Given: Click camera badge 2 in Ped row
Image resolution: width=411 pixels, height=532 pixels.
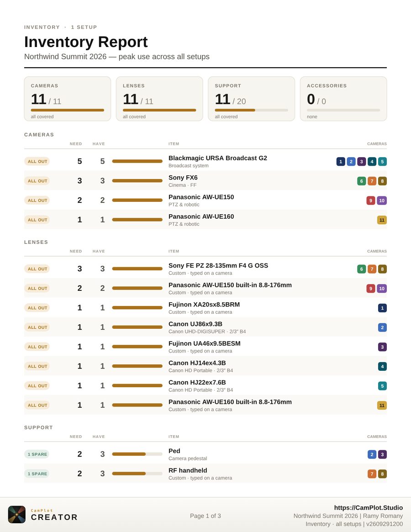Looking at the screenshot, I should pyautogui.click(x=372, y=454).
